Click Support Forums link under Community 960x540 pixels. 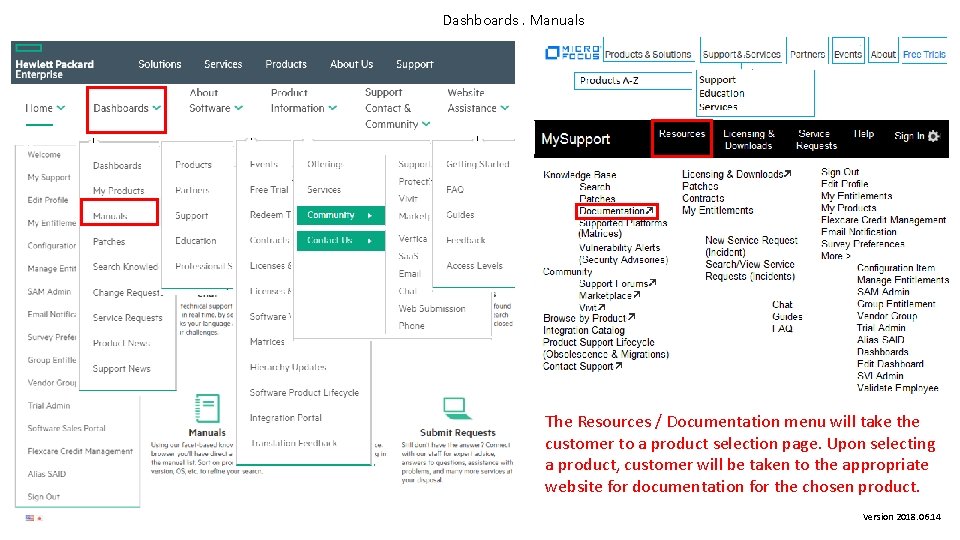[x=618, y=283]
